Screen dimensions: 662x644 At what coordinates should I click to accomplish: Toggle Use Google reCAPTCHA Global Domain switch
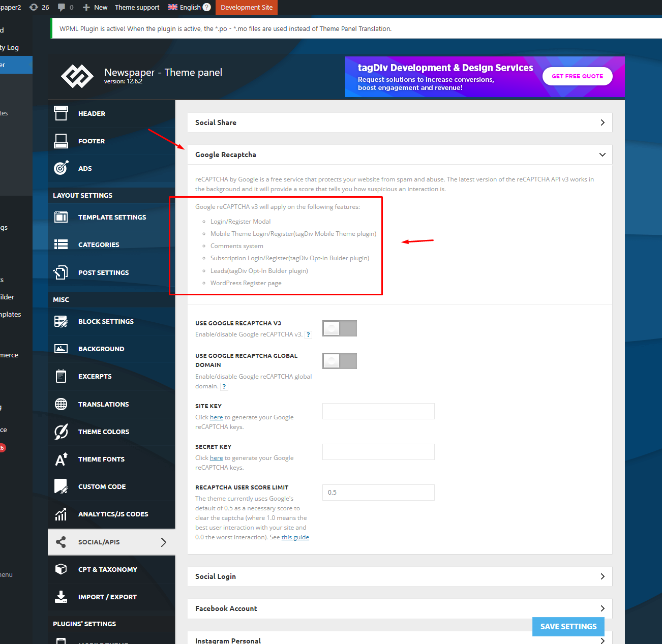340,361
